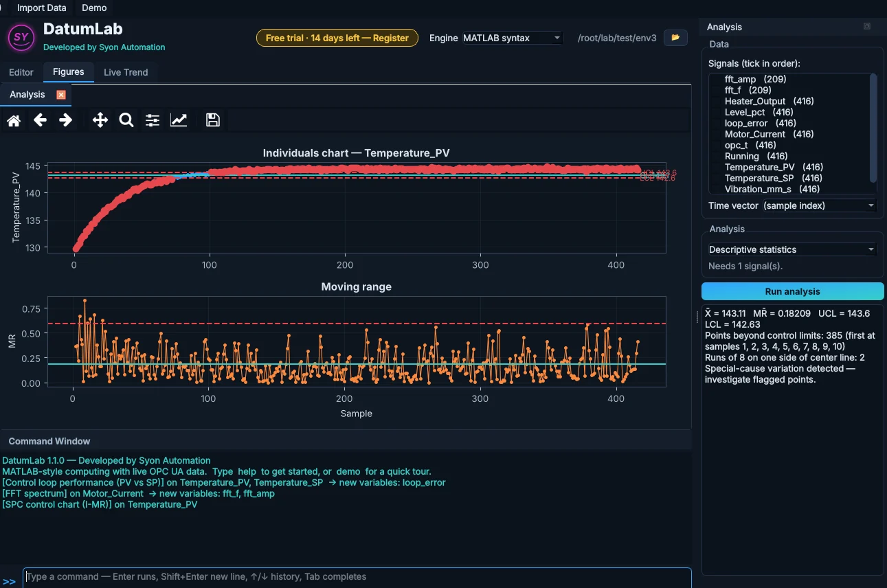Go forward to the next plot view
Viewport: 887px width, 588px height.
tap(65, 120)
